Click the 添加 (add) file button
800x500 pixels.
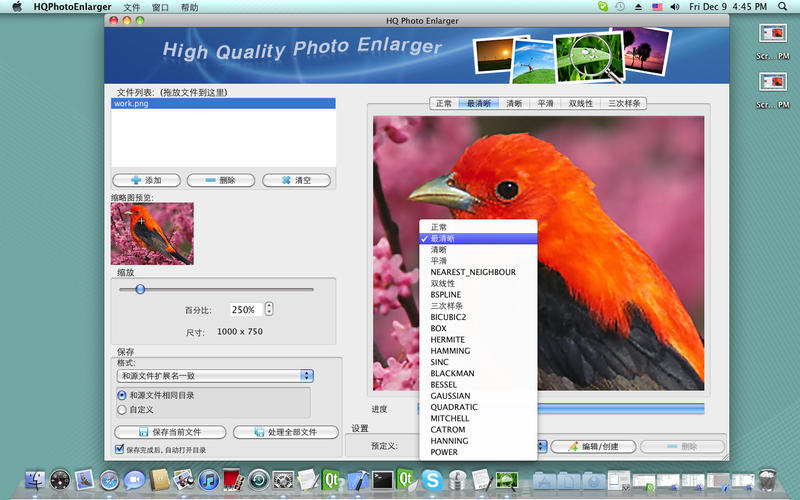click(x=146, y=181)
